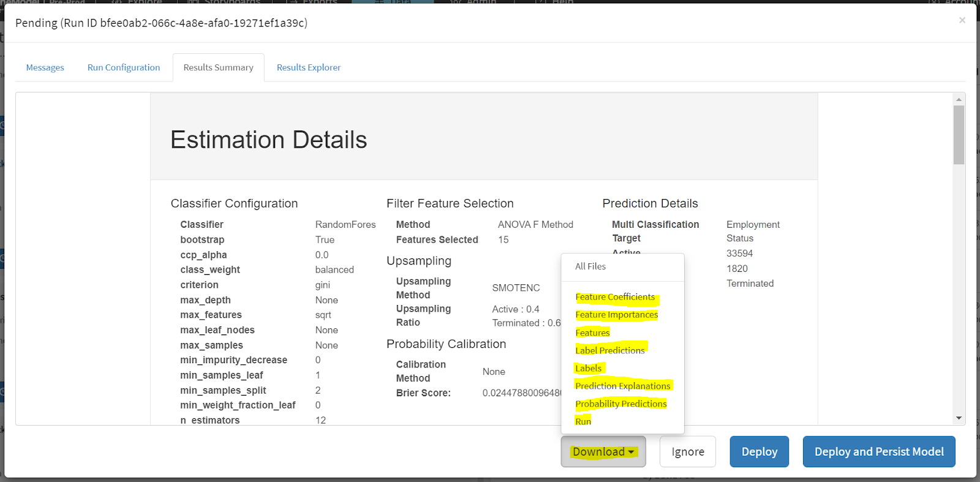Close the Pending run dialog

click(962, 20)
